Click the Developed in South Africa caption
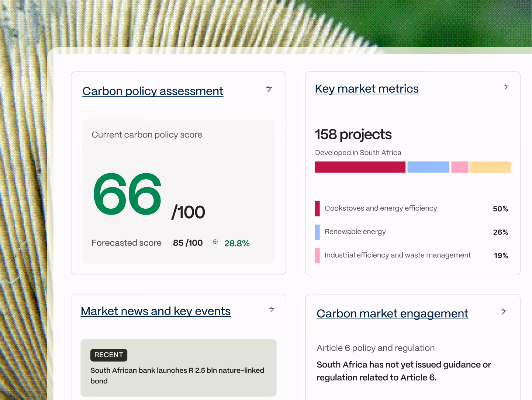 click(x=358, y=153)
